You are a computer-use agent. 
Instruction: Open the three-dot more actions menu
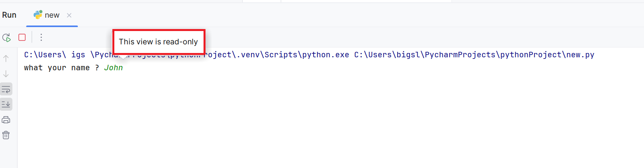click(41, 37)
